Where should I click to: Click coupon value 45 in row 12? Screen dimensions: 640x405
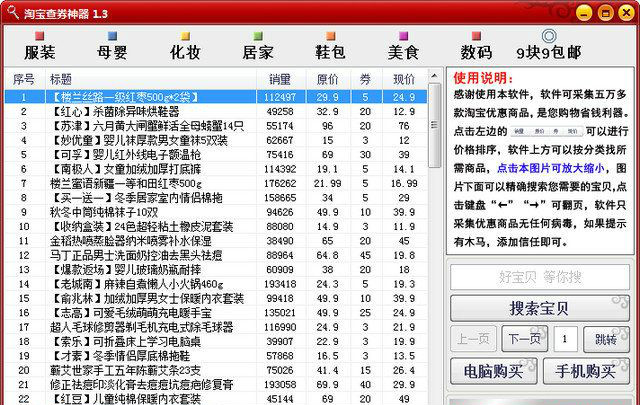365,255
